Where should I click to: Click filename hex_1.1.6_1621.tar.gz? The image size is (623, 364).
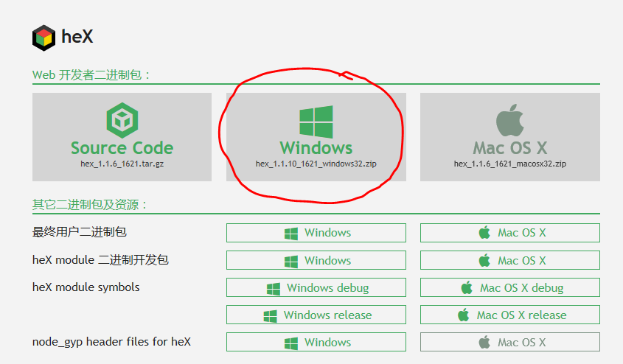[122, 164]
